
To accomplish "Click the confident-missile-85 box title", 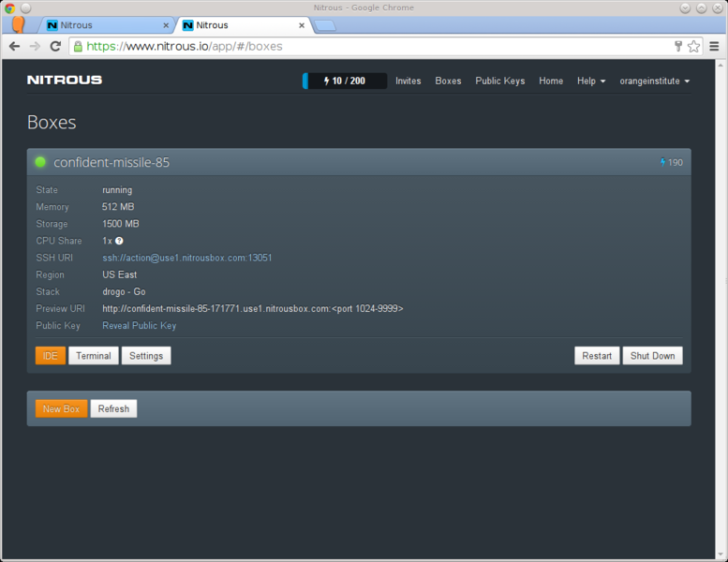I will [111, 162].
